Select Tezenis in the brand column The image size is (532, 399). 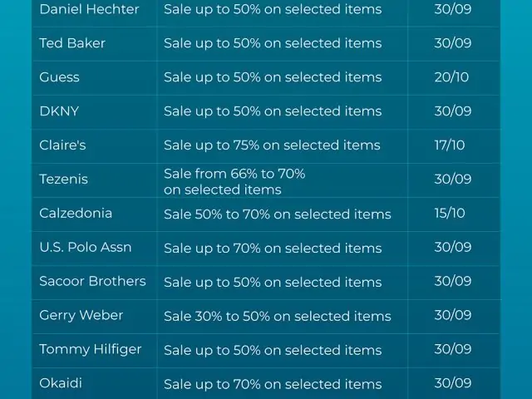pyautogui.click(x=63, y=180)
